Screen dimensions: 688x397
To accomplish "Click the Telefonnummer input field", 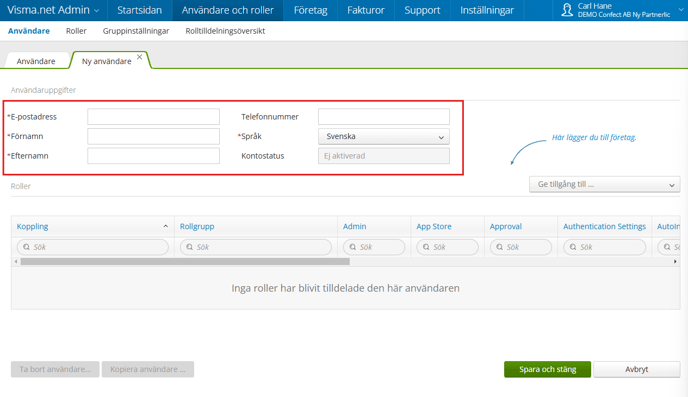I will (384, 117).
